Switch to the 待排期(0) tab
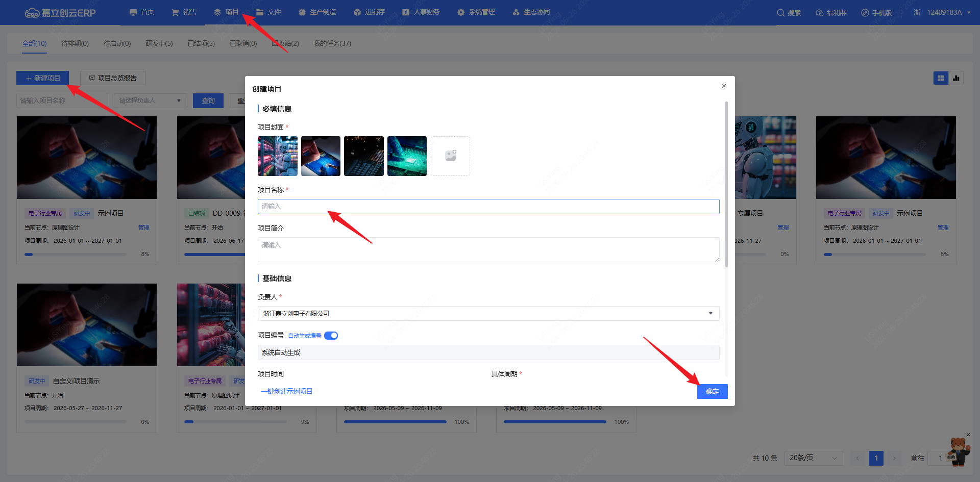Image resolution: width=980 pixels, height=482 pixels. pos(75,43)
